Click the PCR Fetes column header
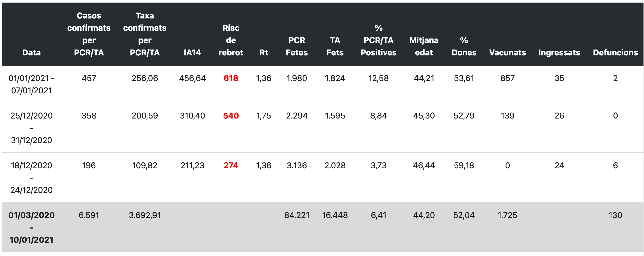This screenshot has width=644, height=256. click(x=297, y=46)
